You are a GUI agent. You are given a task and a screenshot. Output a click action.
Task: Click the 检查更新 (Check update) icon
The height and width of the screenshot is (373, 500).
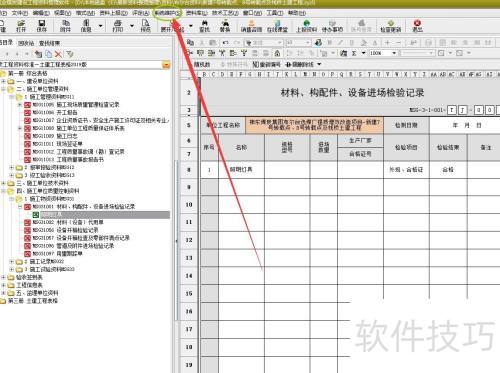coord(391,26)
